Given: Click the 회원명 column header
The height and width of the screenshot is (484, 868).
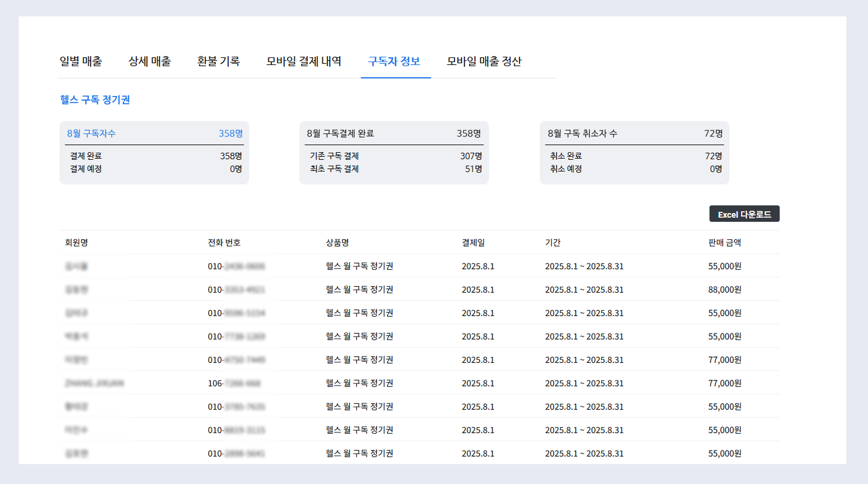Looking at the screenshot, I should (77, 242).
